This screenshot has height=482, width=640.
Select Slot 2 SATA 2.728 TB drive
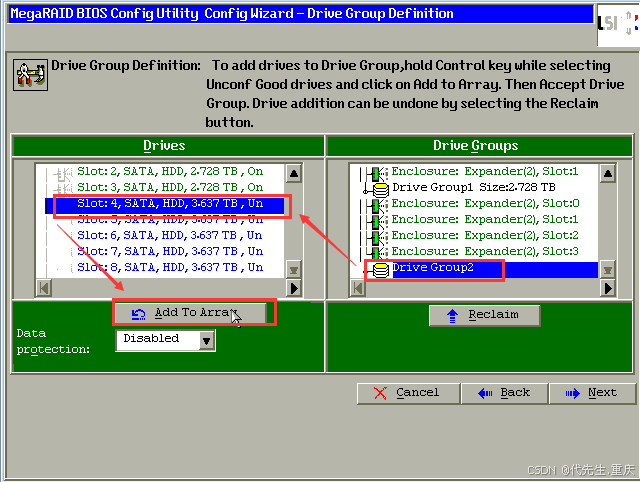pyautogui.click(x=170, y=171)
